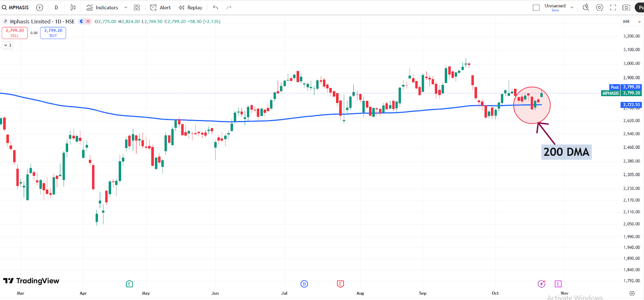Screen dimensions: 644x300
Task: Expand the INR currency dropdown
Action: tap(632, 22)
